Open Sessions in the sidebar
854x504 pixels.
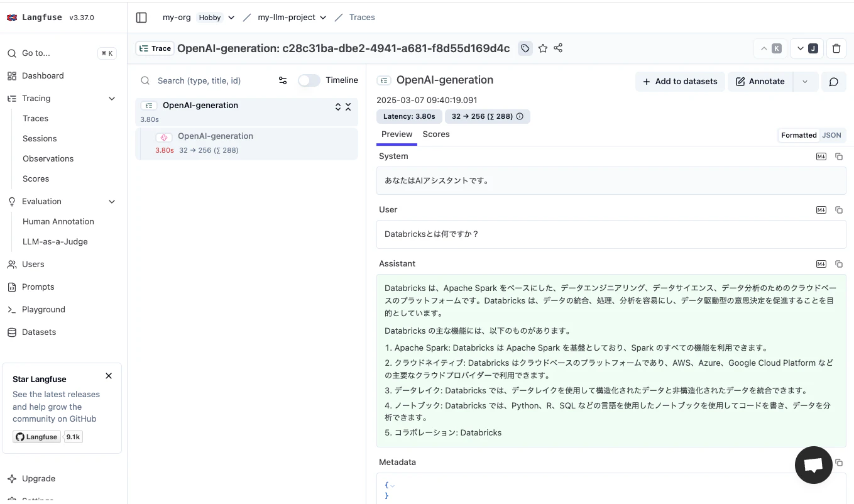[40, 138]
